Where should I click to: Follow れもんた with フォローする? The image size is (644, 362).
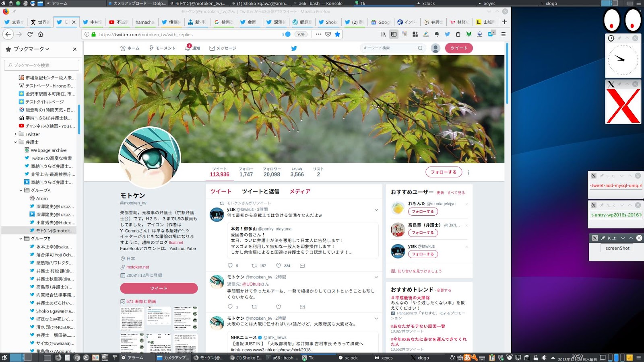click(x=423, y=212)
